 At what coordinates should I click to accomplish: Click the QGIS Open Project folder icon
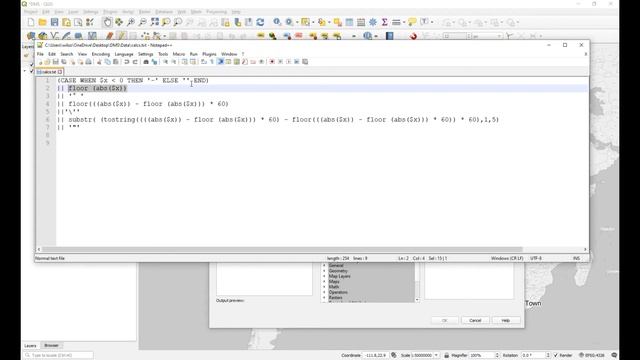point(42,22)
